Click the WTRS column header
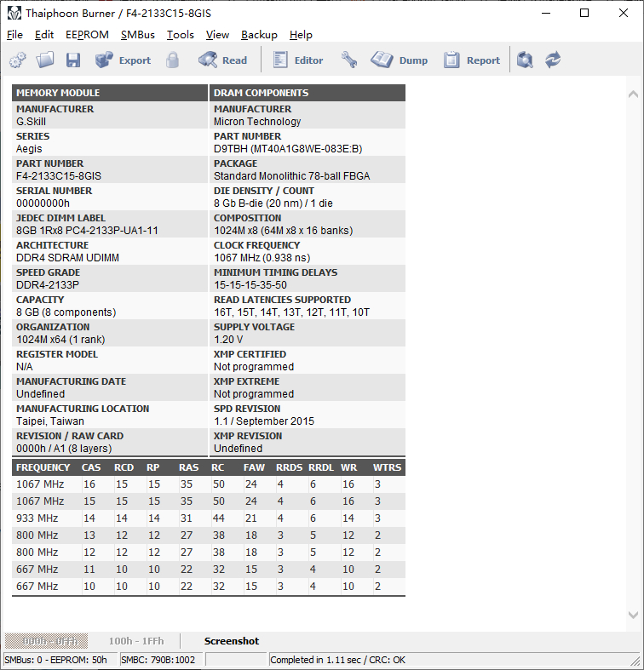 [387, 467]
